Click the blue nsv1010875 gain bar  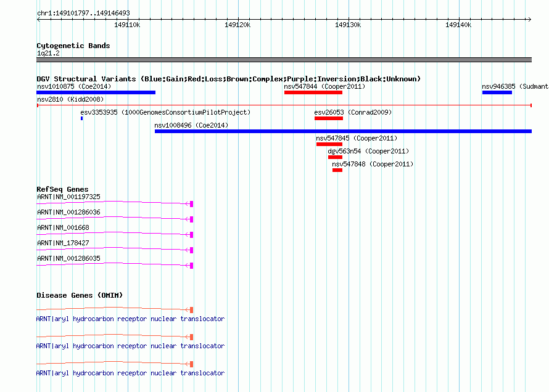tap(96, 92)
